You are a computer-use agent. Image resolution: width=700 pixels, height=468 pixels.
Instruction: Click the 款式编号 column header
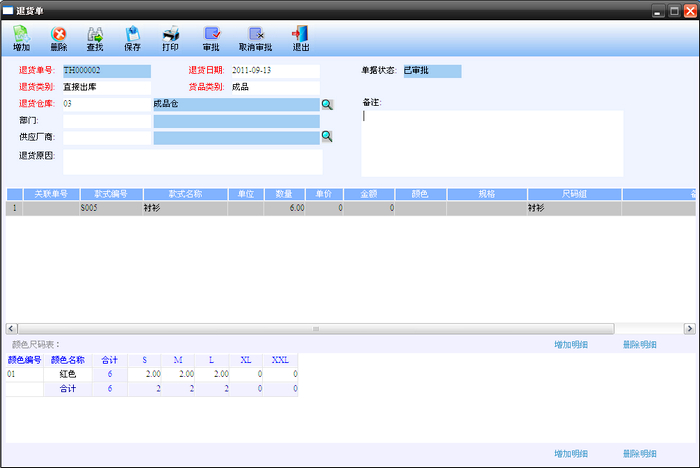point(110,193)
